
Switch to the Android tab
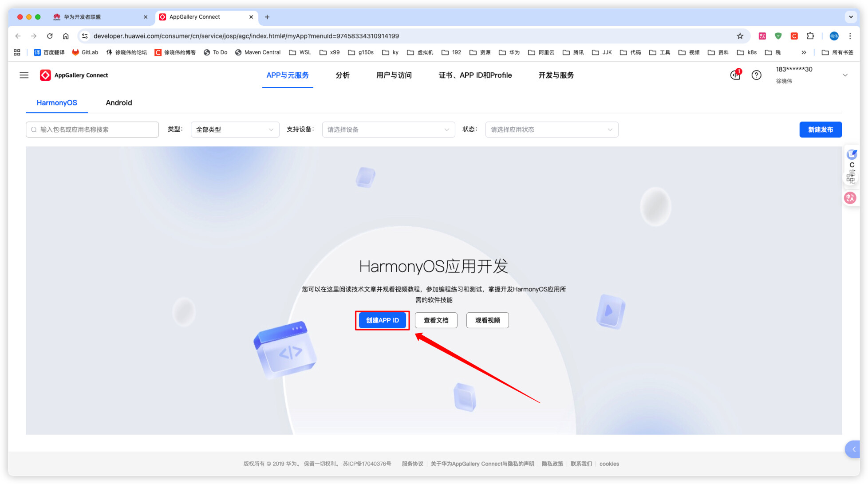118,102
